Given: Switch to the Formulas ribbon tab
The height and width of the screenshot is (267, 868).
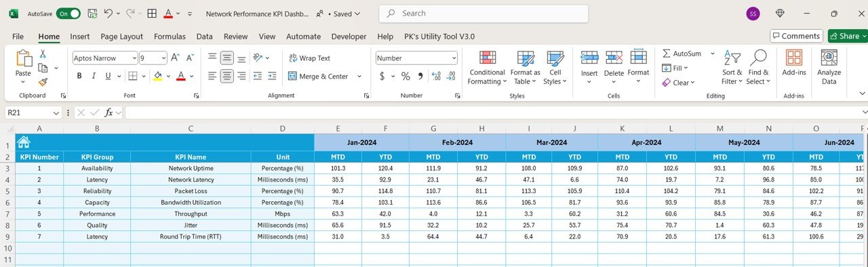Looking at the screenshot, I should (170, 37).
